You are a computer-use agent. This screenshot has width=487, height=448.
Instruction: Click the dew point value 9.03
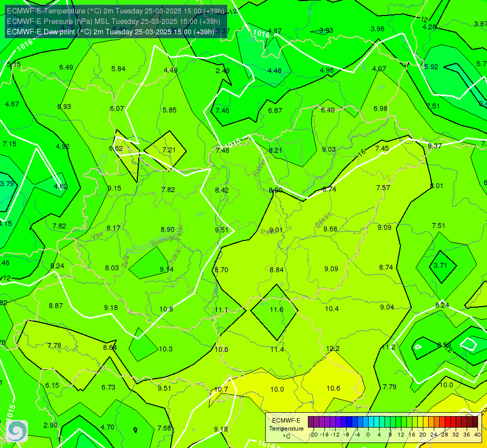(329, 149)
